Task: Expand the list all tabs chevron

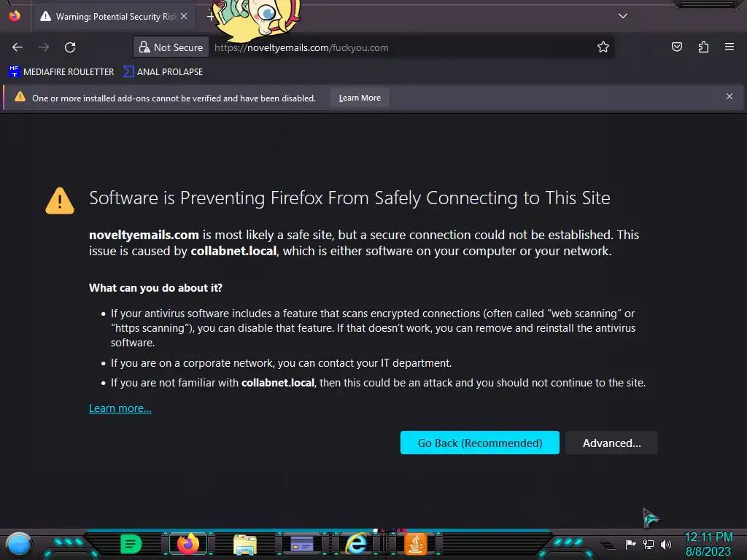Action: click(623, 16)
